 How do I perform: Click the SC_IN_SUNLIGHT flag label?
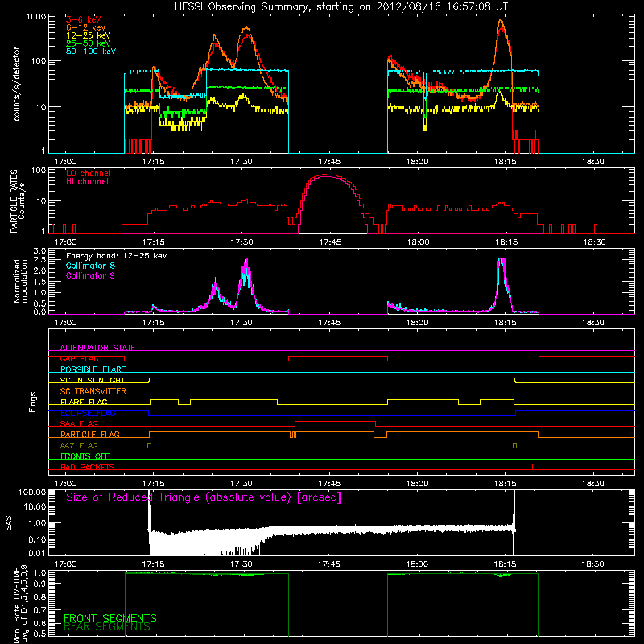pos(93,380)
